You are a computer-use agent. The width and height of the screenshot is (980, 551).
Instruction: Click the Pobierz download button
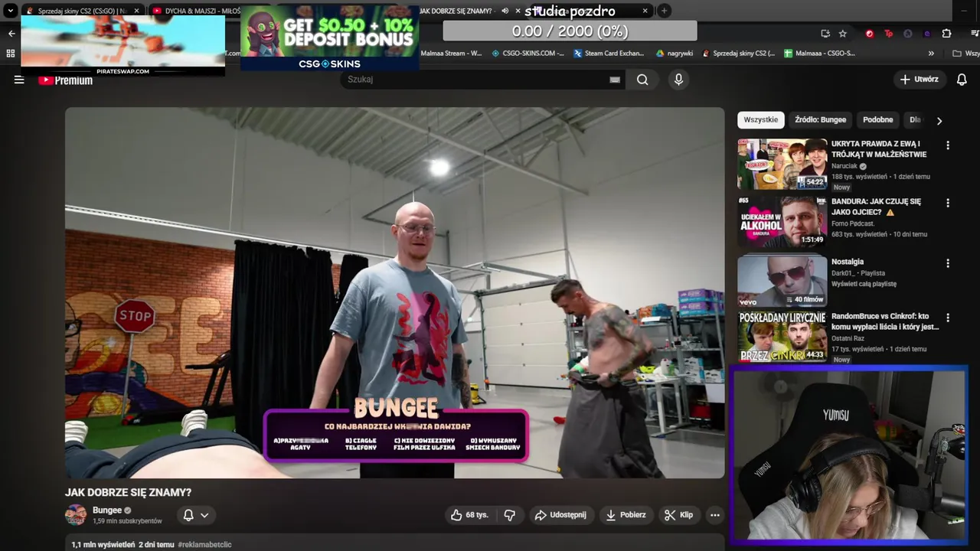626,515
